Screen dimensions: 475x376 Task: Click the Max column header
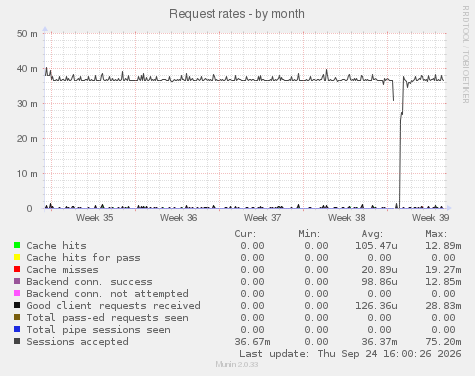click(436, 234)
